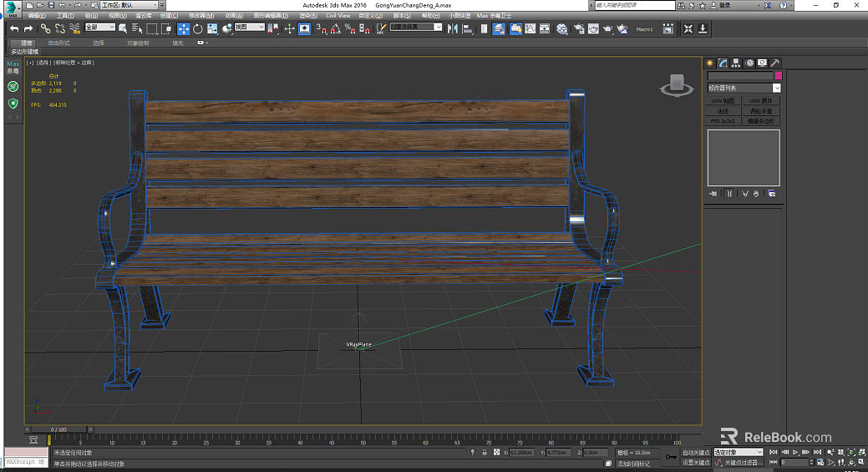The height and width of the screenshot is (472, 868).
Task: Open the Workspace 工作区 dropdown
Action: (129, 5)
